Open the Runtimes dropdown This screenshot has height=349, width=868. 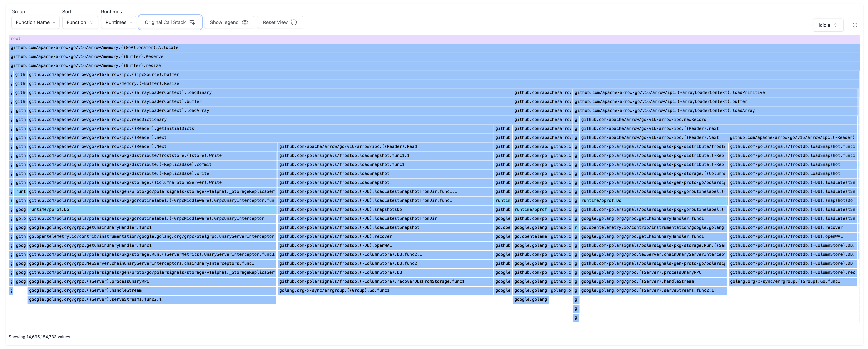(118, 22)
